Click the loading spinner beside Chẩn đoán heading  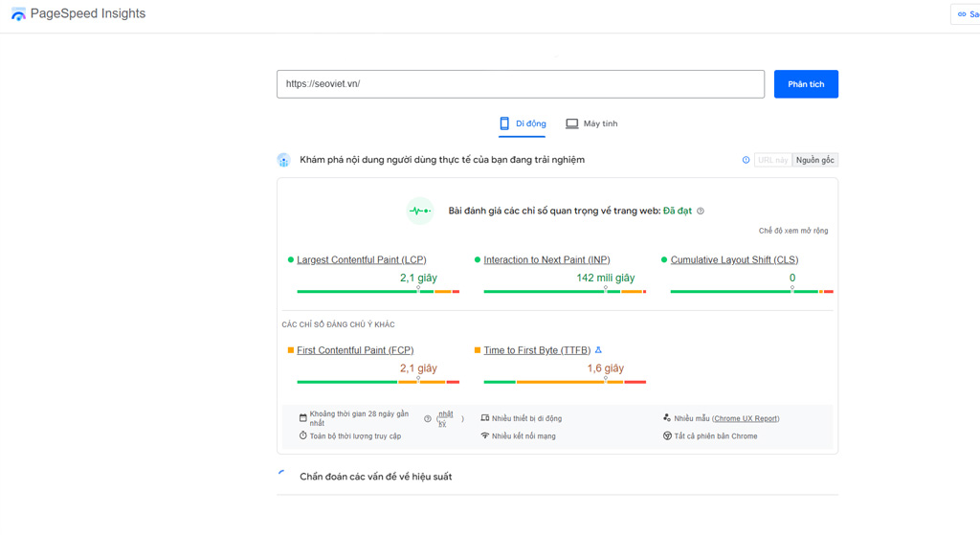tap(282, 475)
